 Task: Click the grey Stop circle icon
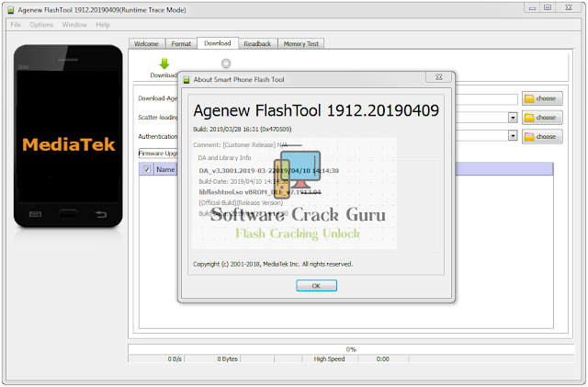(226, 63)
